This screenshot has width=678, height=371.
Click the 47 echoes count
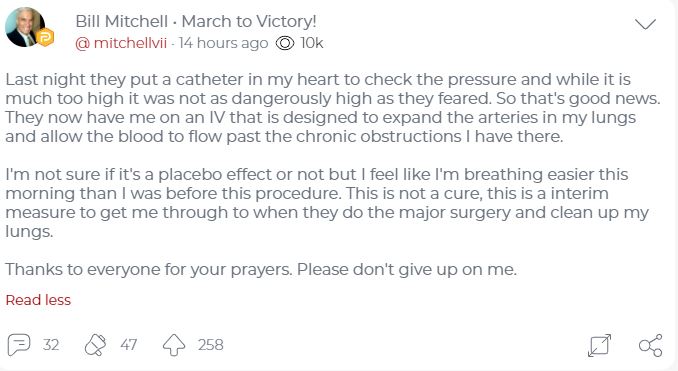click(129, 345)
